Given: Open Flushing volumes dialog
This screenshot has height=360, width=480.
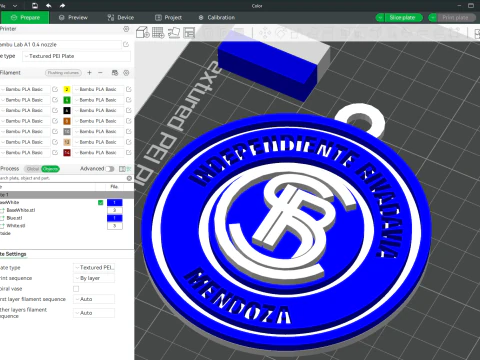Looking at the screenshot, I should tap(63, 73).
